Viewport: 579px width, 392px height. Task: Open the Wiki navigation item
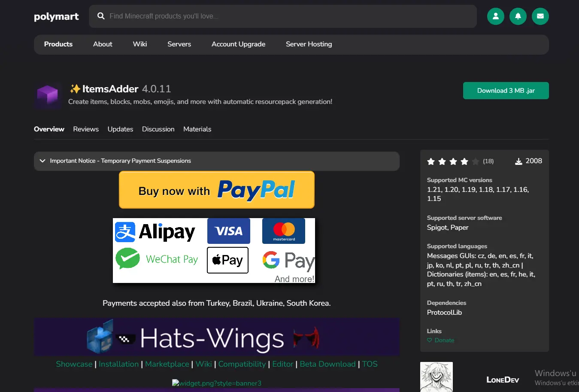140,44
